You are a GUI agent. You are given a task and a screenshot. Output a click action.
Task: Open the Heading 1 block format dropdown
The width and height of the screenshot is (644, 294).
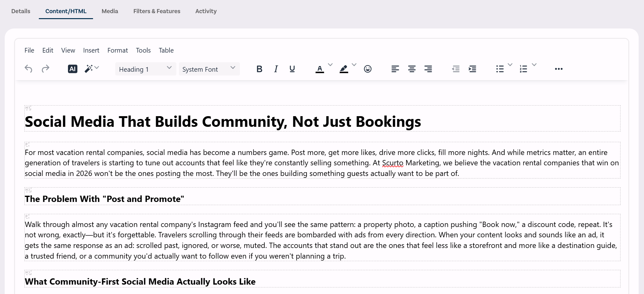pos(145,69)
